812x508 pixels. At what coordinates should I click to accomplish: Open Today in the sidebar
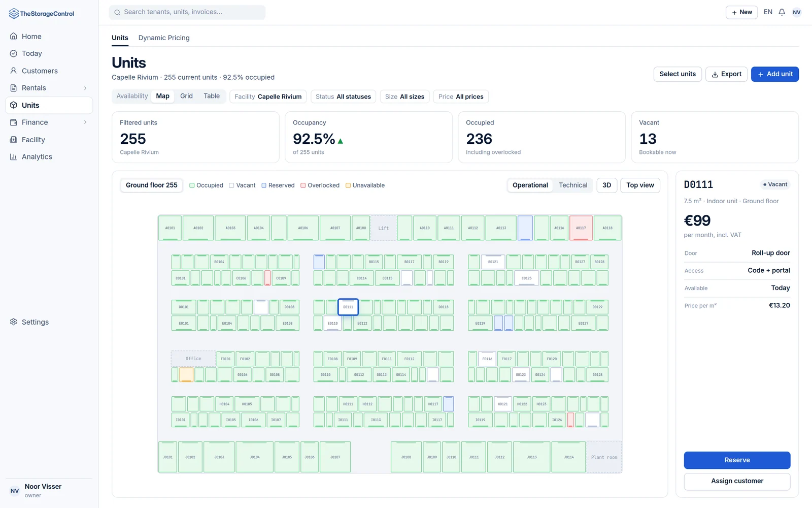click(49, 53)
